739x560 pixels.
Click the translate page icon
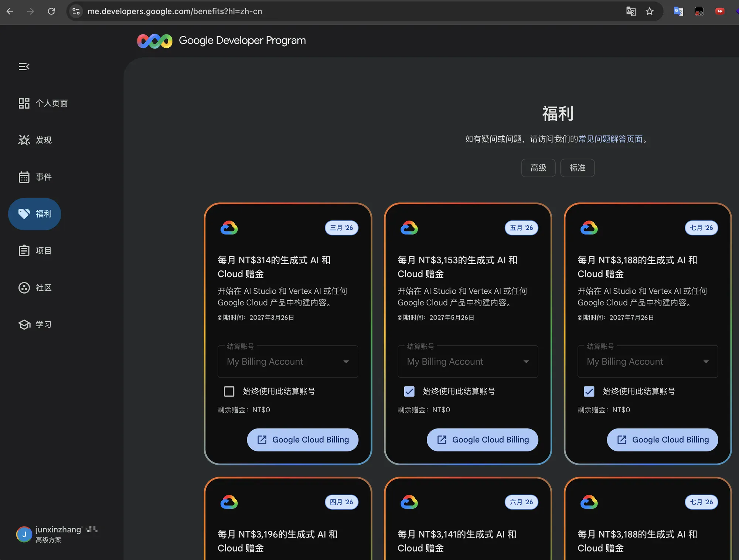point(631,11)
